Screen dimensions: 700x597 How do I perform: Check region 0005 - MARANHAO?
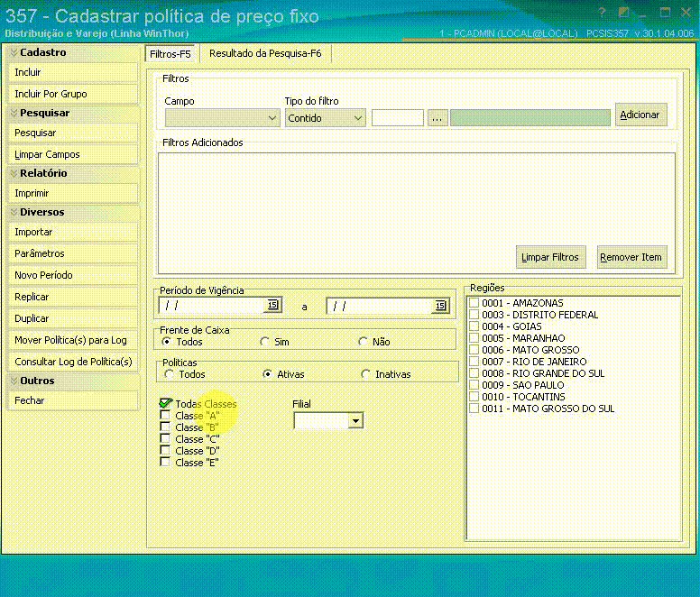(474, 338)
